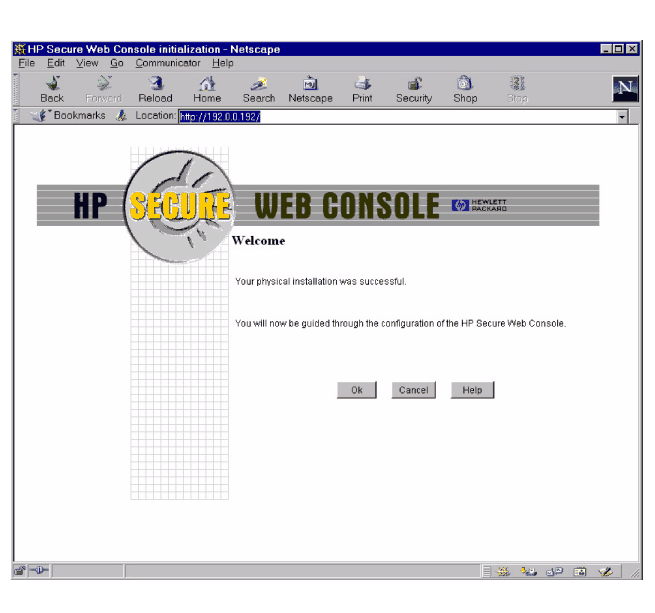This screenshot has height=613, width=655.
Task: Open the Security info button
Action: 414,89
